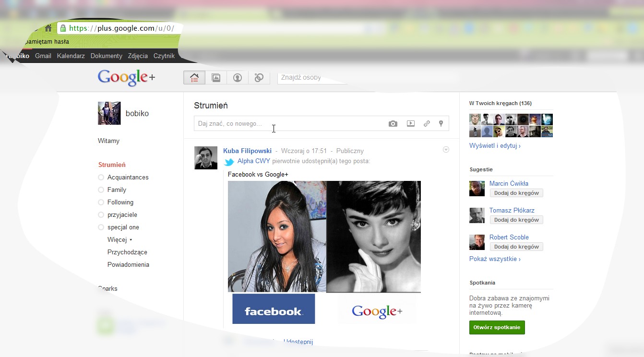The image size is (644, 357).
Task: Select the specjal one circle filter
Action: [x=119, y=227]
